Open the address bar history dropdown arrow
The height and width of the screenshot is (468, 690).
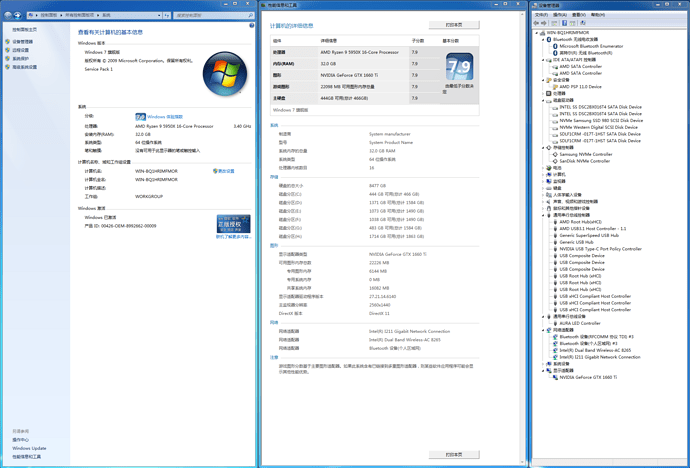coord(159,15)
